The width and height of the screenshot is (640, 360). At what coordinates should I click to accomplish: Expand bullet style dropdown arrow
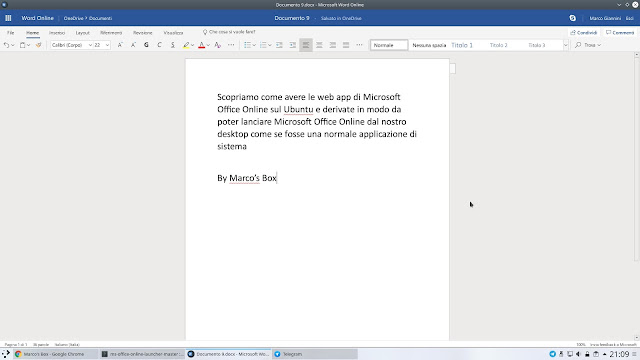(254, 45)
